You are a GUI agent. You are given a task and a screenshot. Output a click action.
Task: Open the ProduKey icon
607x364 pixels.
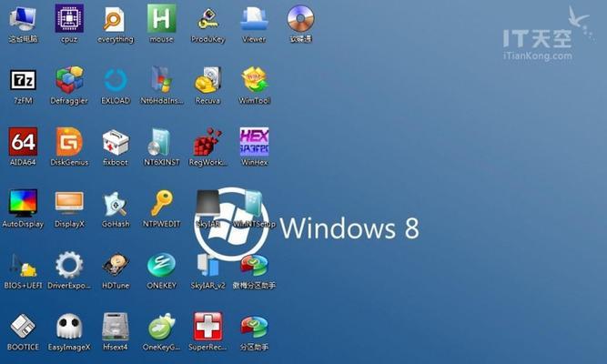(x=207, y=19)
